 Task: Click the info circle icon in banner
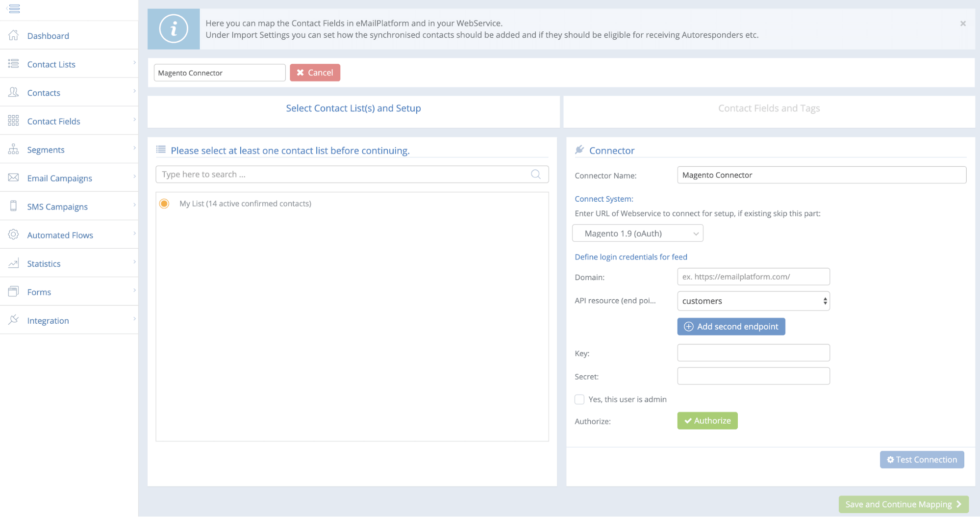[174, 29]
